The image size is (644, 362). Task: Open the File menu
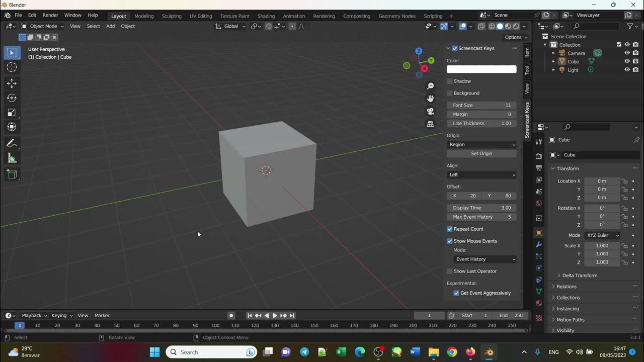(18, 16)
